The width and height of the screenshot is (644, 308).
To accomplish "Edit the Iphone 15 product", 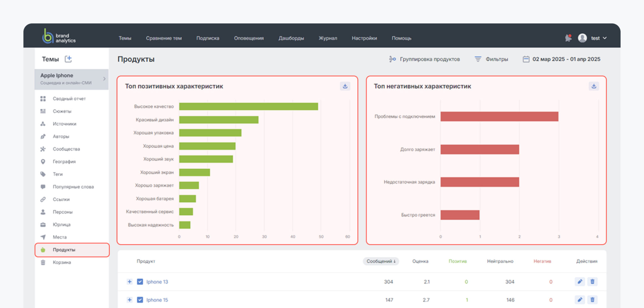I will 580,300.
